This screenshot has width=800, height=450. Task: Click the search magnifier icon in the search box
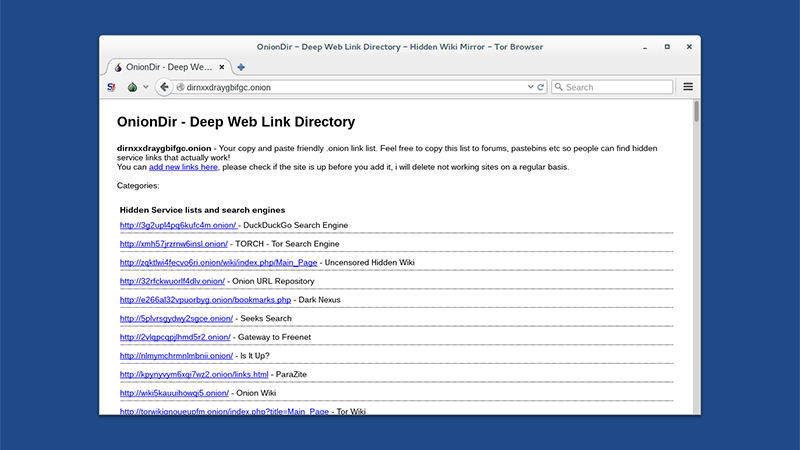pos(558,87)
